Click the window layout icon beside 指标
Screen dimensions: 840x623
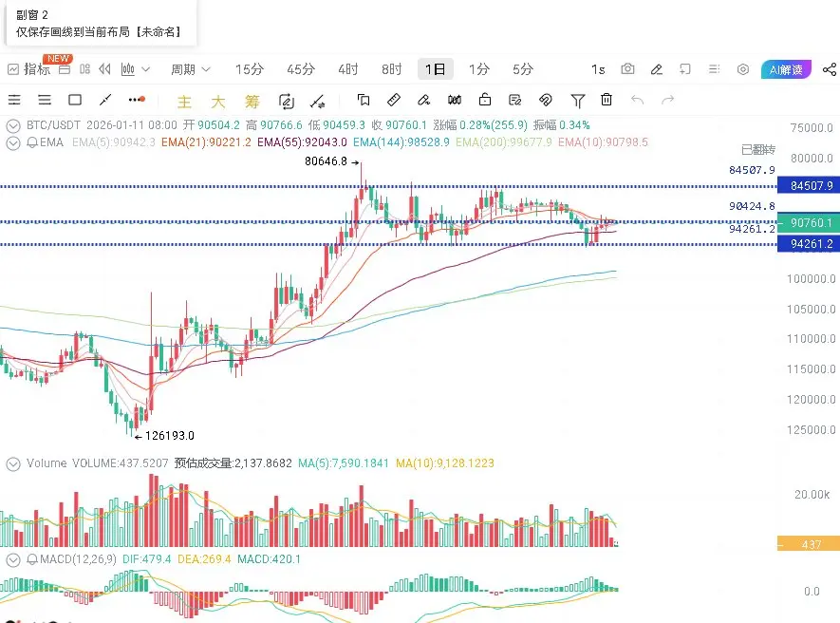65,69
